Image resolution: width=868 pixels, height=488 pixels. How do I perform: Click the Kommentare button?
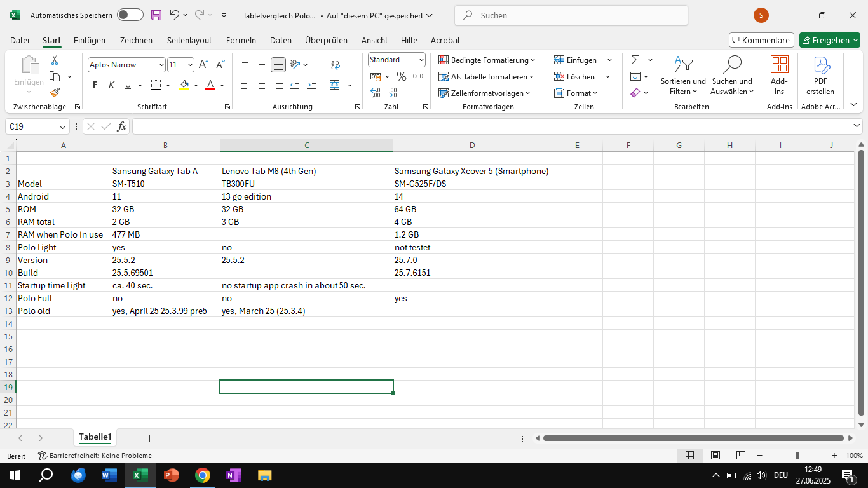tap(761, 40)
